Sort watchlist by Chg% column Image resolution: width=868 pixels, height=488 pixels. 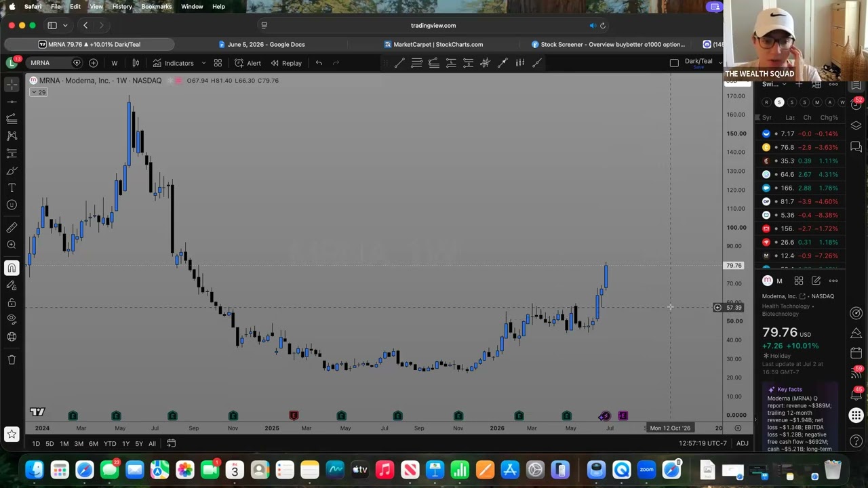coord(829,118)
